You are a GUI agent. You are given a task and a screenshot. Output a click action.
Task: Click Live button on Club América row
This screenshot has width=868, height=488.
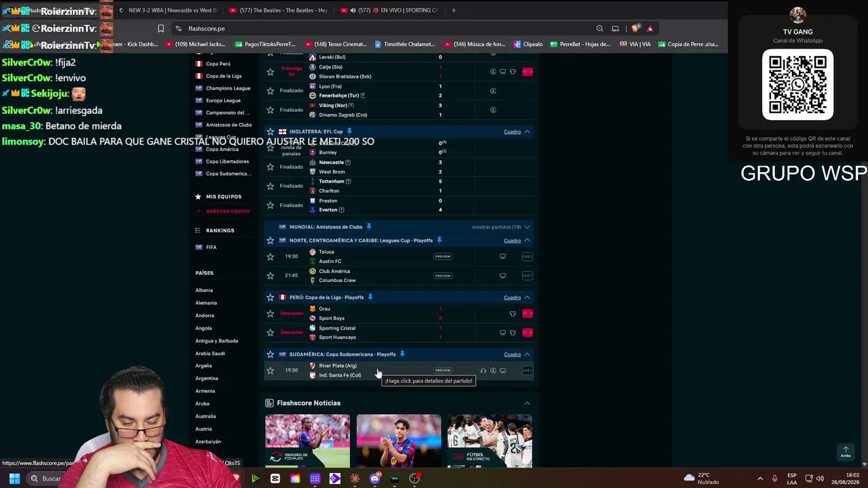(x=527, y=276)
